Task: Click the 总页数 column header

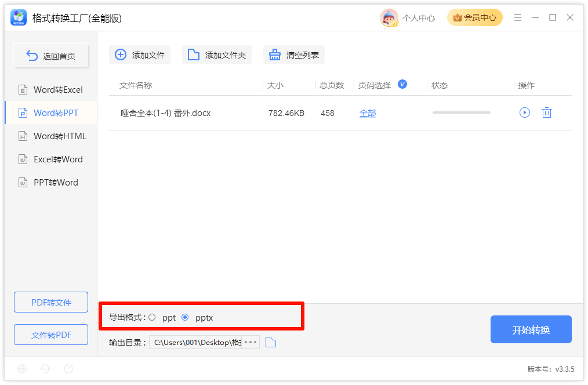Action: coord(332,85)
